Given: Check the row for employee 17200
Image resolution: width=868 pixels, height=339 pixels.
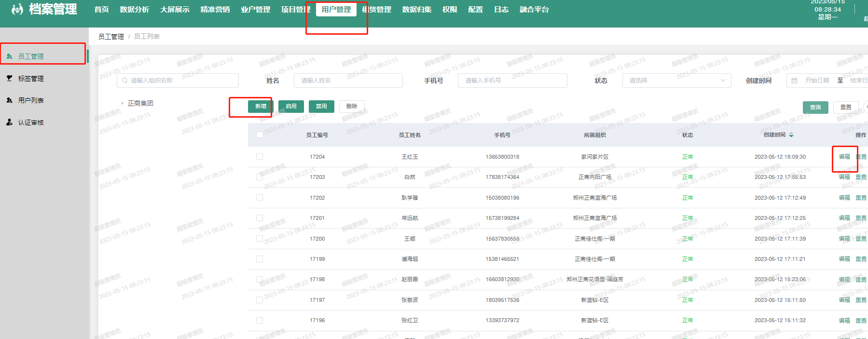Looking at the screenshot, I should (260, 239).
